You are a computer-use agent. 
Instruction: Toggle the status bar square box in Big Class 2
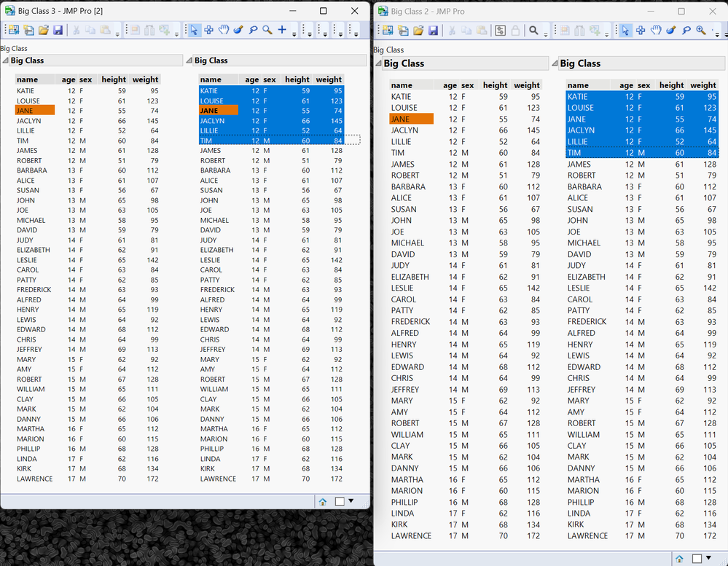coord(697,559)
